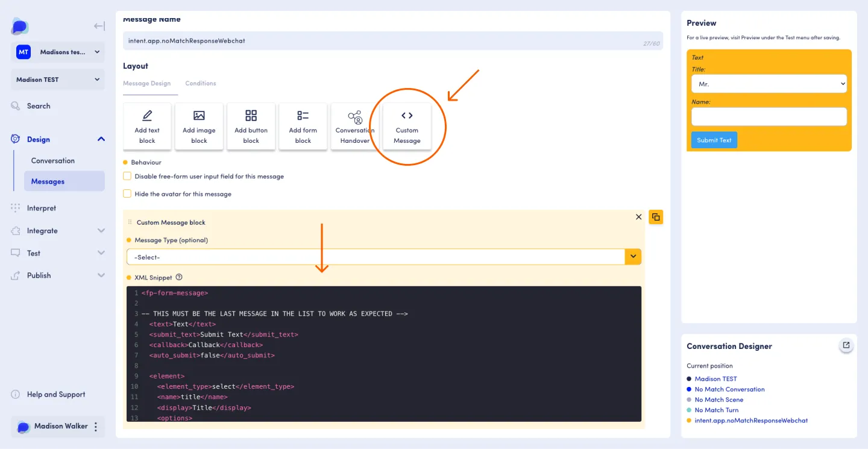Image resolution: width=868 pixels, height=449 pixels.
Task: Open the Interpret menu item
Action: (x=42, y=208)
